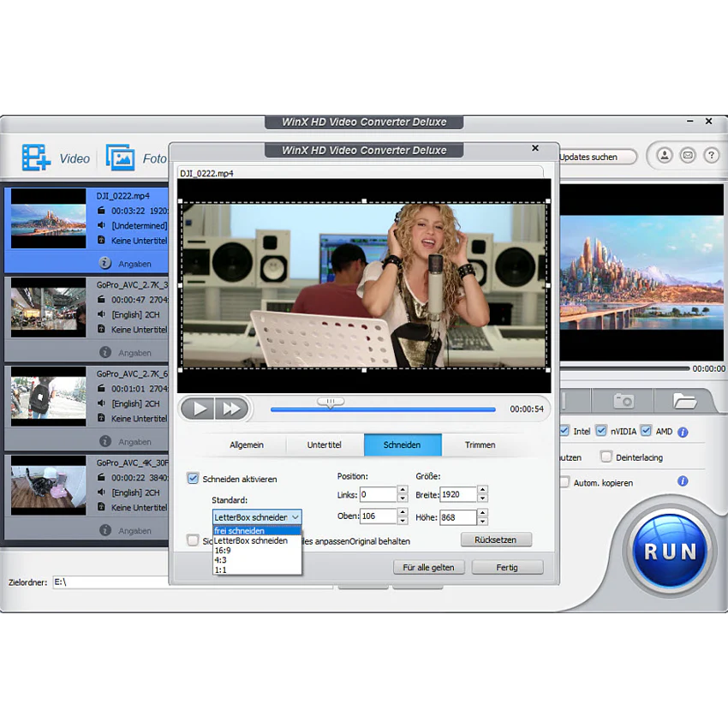The height and width of the screenshot is (728, 728).
Task: Enable the Deinterlacing checkbox
Action: pyautogui.click(x=606, y=456)
